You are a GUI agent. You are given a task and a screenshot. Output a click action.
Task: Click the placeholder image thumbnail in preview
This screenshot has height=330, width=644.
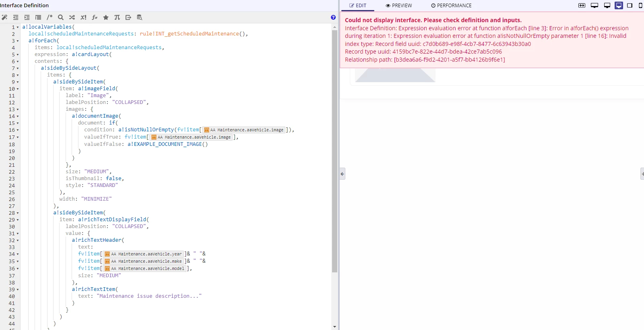(395, 75)
